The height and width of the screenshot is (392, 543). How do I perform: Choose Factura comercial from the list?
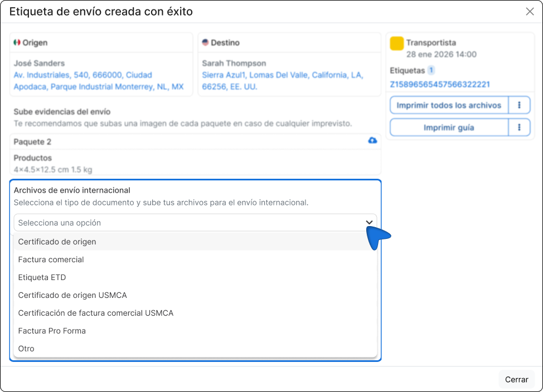tap(51, 259)
